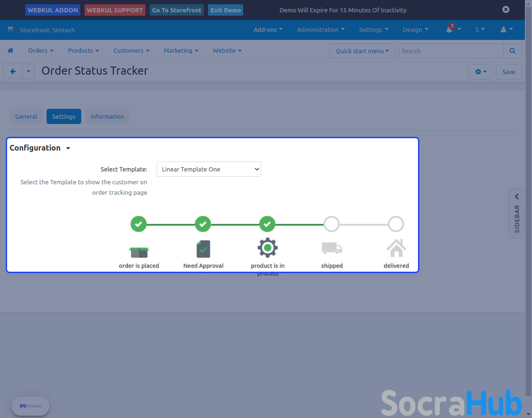Click the 'order is placed' label

[x=139, y=266]
